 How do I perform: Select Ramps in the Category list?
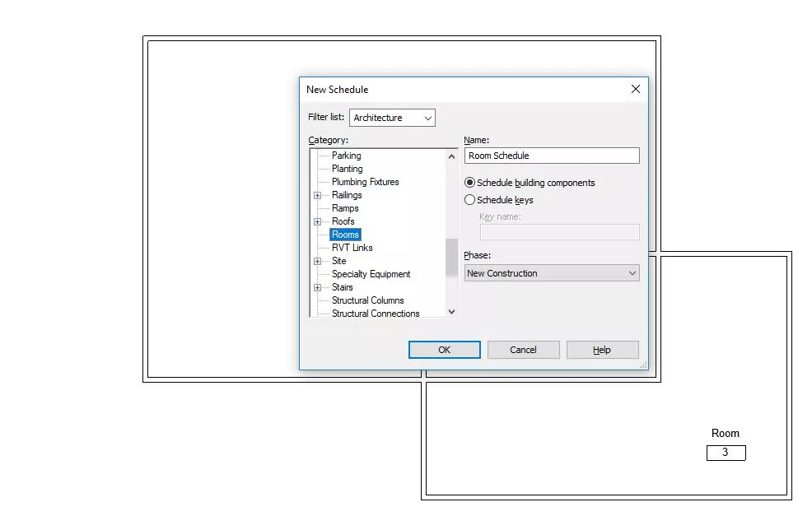345,208
